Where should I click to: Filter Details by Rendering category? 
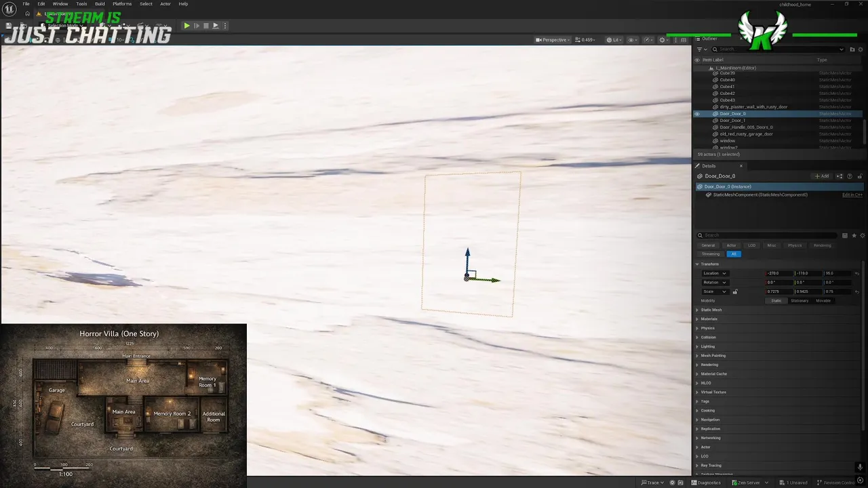click(822, 245)
